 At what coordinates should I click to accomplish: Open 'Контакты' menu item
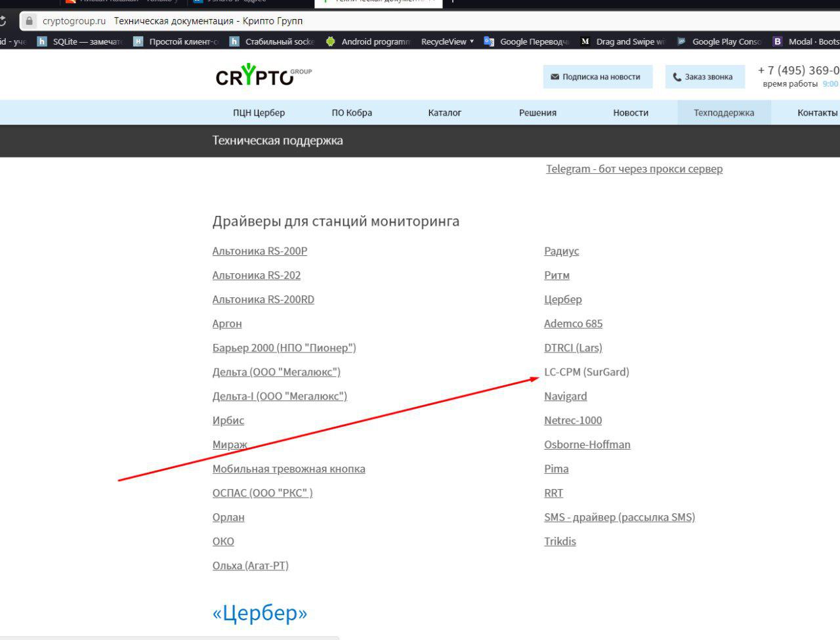pos(817,112)
